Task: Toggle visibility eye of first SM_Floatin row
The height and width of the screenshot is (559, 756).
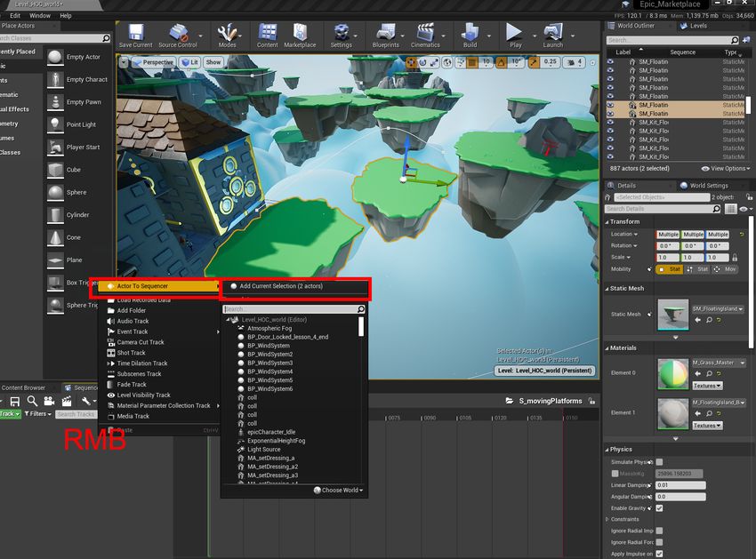Action: click(610, 61)
